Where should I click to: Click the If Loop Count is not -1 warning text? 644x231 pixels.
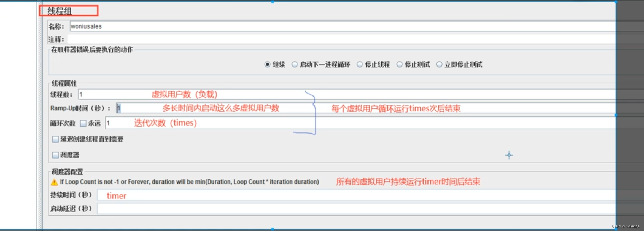coord(189,182)
